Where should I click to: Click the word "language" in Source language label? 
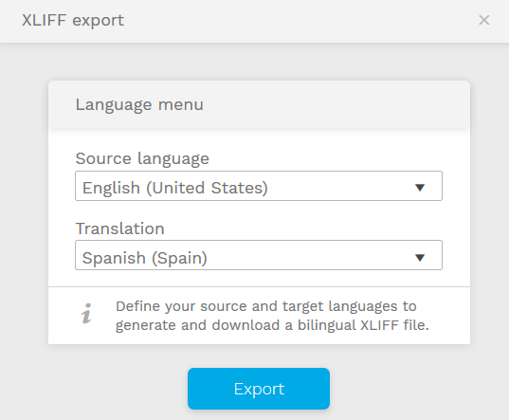[173, 159]
